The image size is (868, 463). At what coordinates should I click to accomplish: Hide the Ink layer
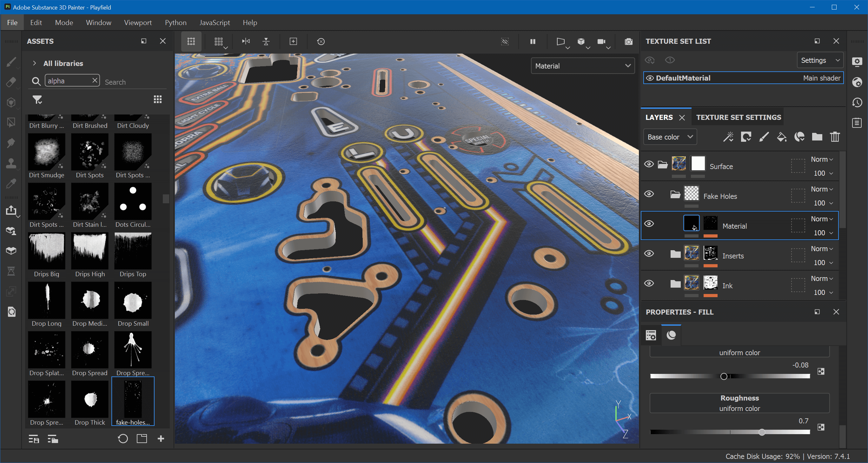pos(649,283)
